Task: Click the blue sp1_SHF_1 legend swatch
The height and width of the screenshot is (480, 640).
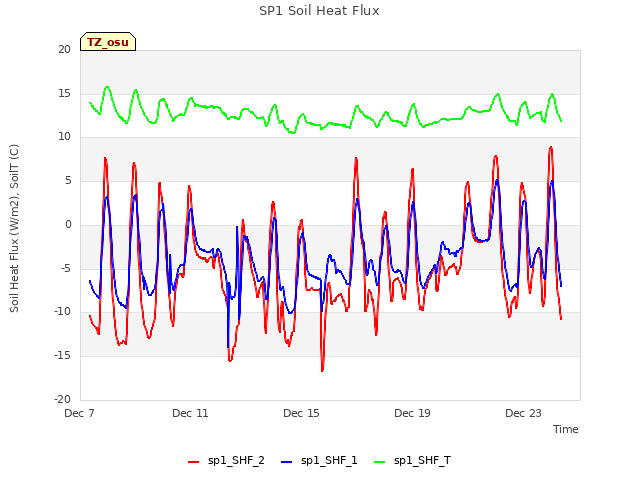Action: coord(287,462)
